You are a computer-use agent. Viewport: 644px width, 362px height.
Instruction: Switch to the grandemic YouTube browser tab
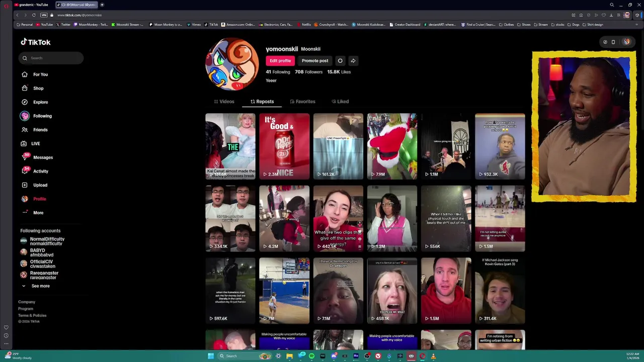click(32, 5)
